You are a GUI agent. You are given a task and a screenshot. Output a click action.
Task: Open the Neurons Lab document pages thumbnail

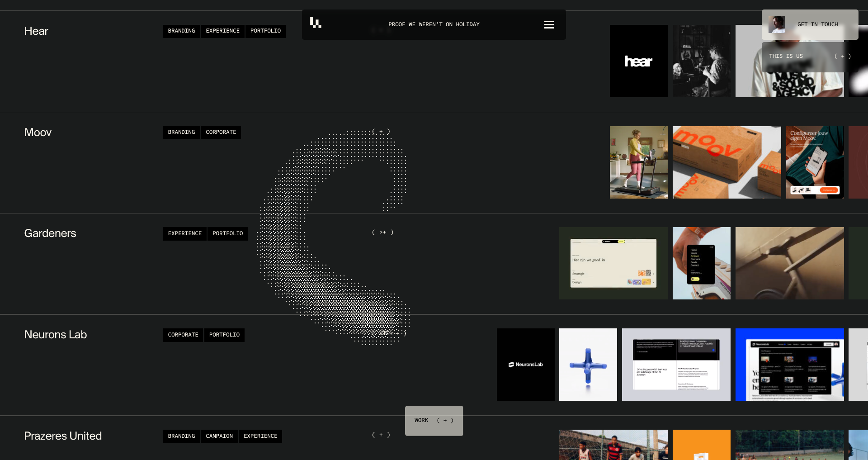[x=676, y=365]
